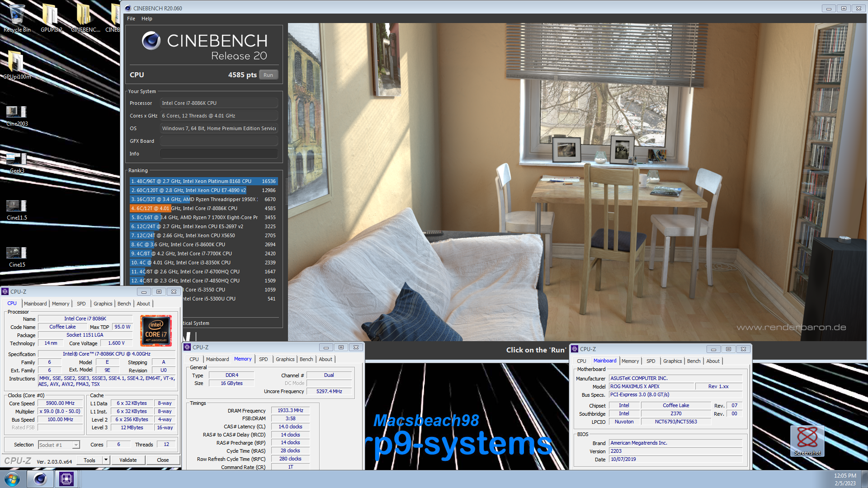Open the CINEBENC... folder on desktop
The image size is (868, 488).
coord(85,18)
